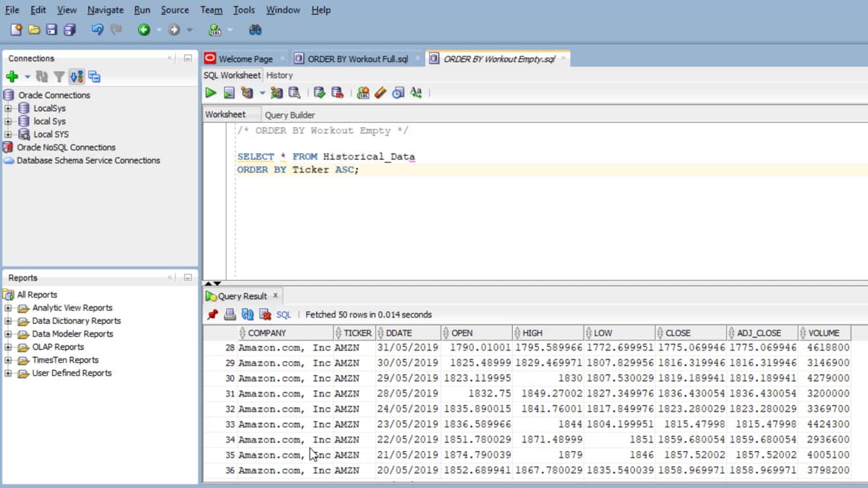The height and width of the screenshot is (488, 868).
Task: Switch to the Welcome Page tab
Action: tap(245, 59)
